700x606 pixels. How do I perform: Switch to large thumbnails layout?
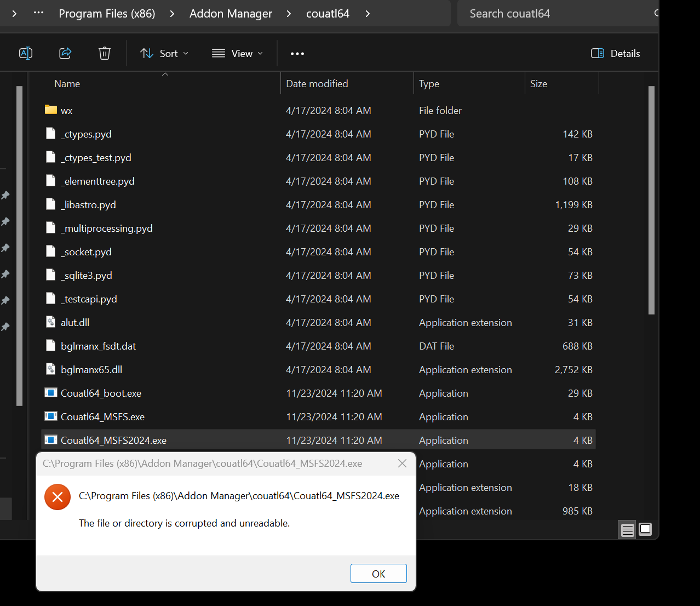[x=645, y=529]
